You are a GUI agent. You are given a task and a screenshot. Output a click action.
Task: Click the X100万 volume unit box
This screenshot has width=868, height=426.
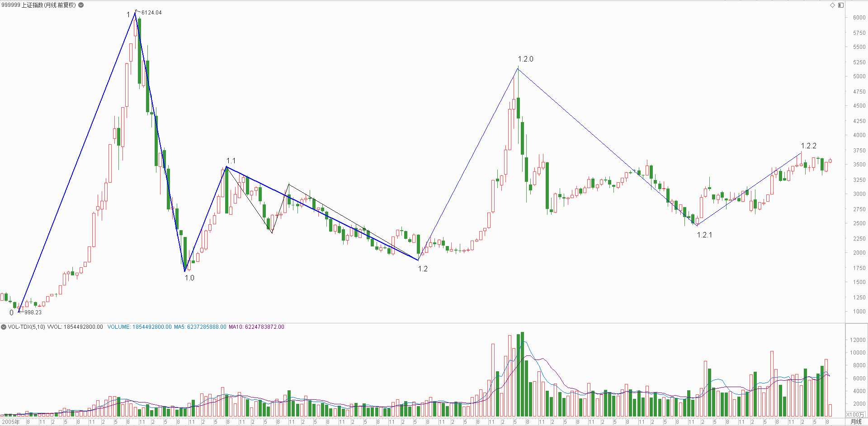(855, 414)
